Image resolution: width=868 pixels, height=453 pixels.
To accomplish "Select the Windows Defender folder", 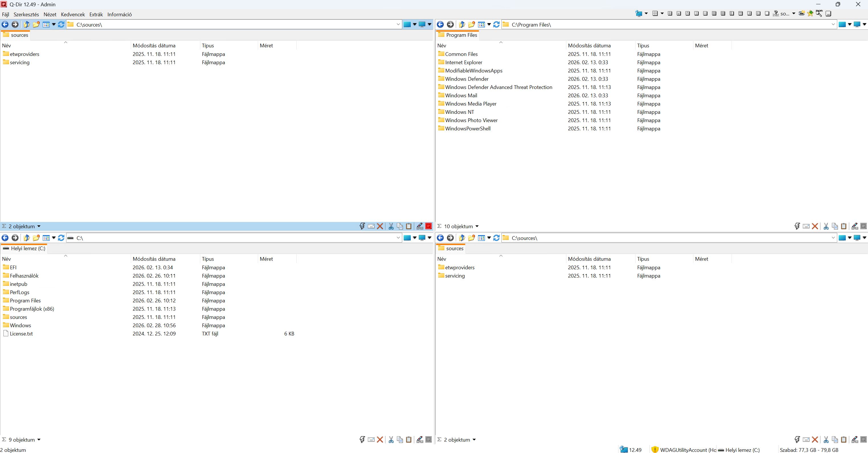I will [x=467, y=79].
